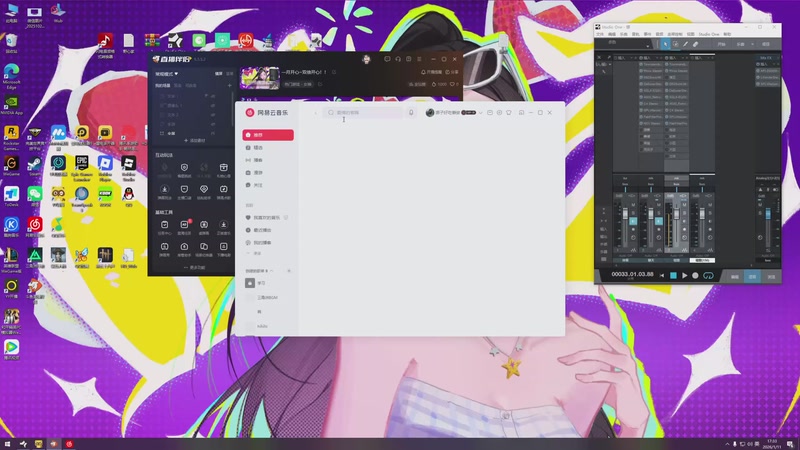Toggle cyan monitor button on first mixer channel

pos(633,221)
